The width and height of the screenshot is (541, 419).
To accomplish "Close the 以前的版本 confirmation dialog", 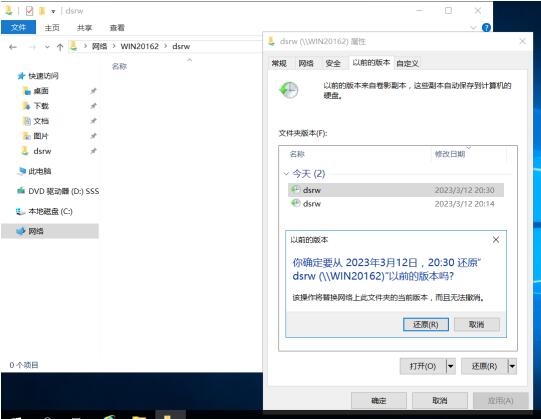I will click(x=496, y=240).
